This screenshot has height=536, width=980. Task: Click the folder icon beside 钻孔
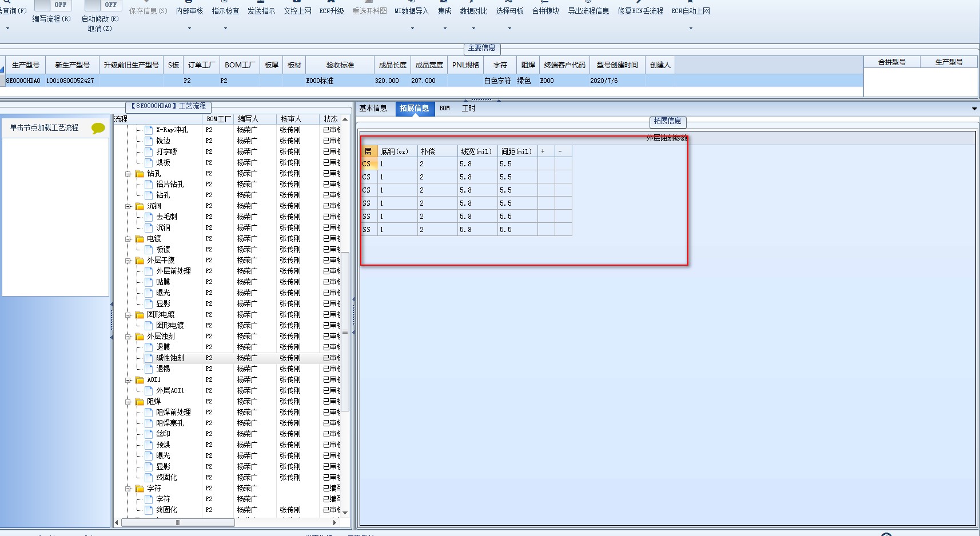tap(140, 173)
